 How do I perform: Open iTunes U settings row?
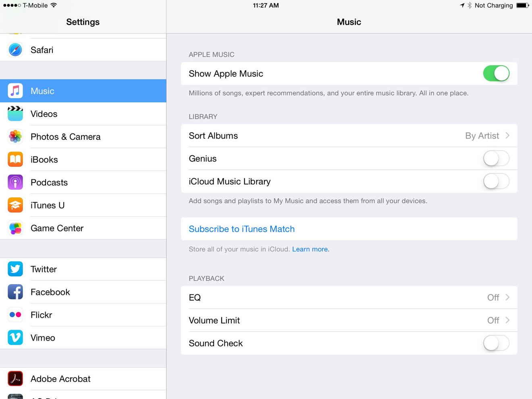(x=83, y=205)
